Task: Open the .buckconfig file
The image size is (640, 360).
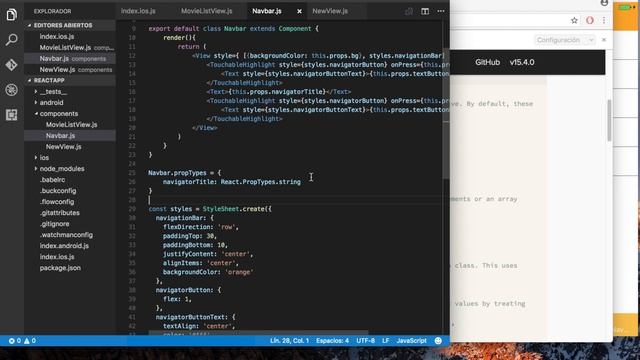Action: click(58, 191)
